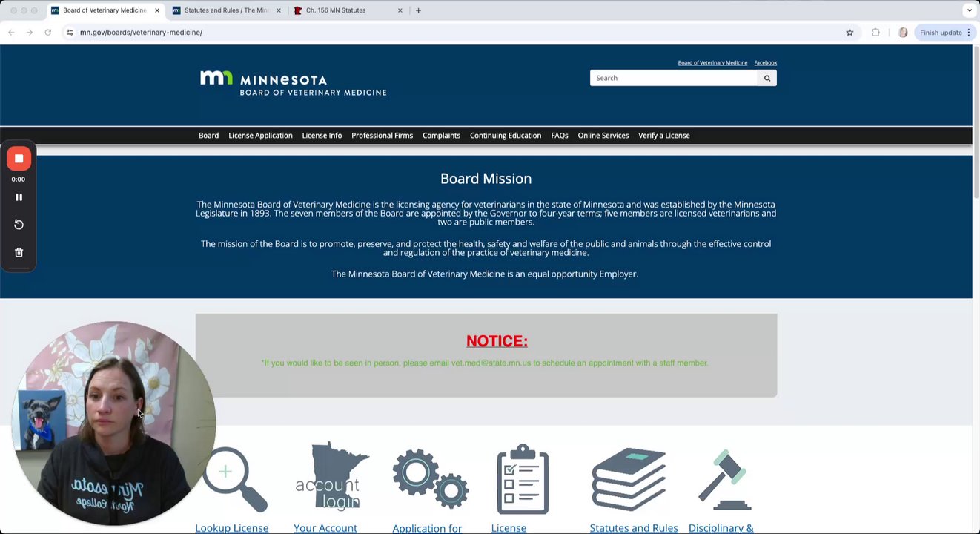Click the Minnesota account login icon

coord(332,475)
